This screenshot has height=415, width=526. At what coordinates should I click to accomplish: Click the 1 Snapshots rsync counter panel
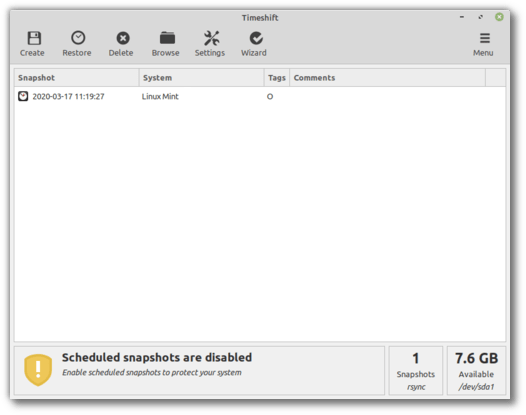pyautogui.click(x=416, y=371)
